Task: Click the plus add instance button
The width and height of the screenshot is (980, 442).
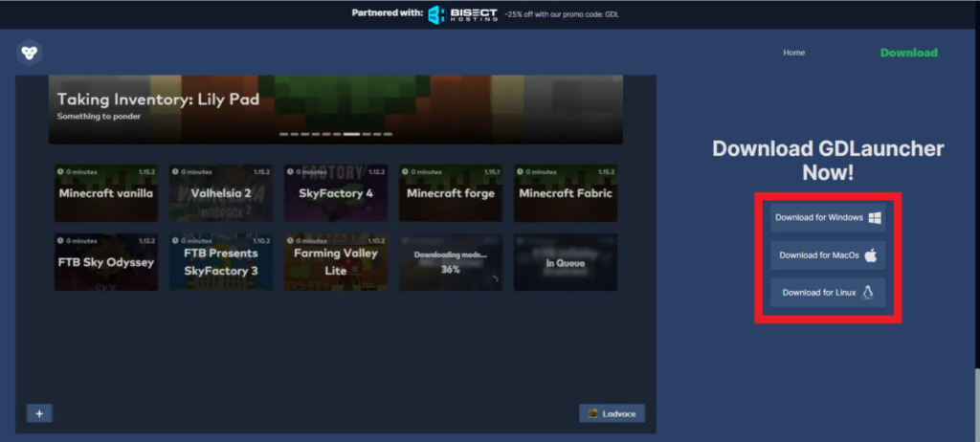Action: 39,413
